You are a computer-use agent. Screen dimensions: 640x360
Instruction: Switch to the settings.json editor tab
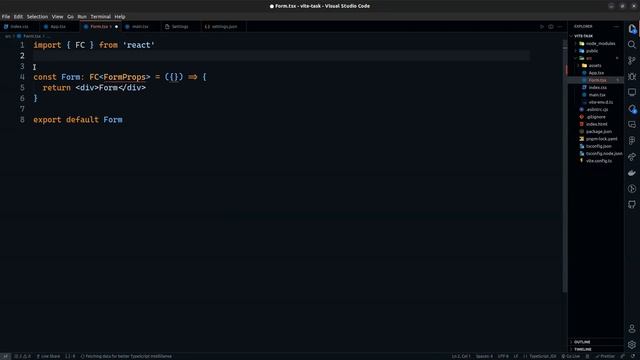click(224, 27)
